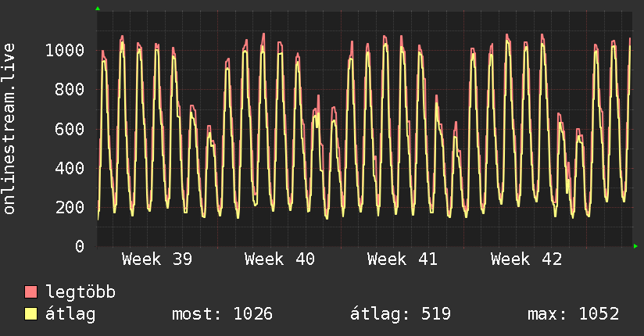
Task: Click the 'átlag: 519' statistic
Action: point(400,314)
